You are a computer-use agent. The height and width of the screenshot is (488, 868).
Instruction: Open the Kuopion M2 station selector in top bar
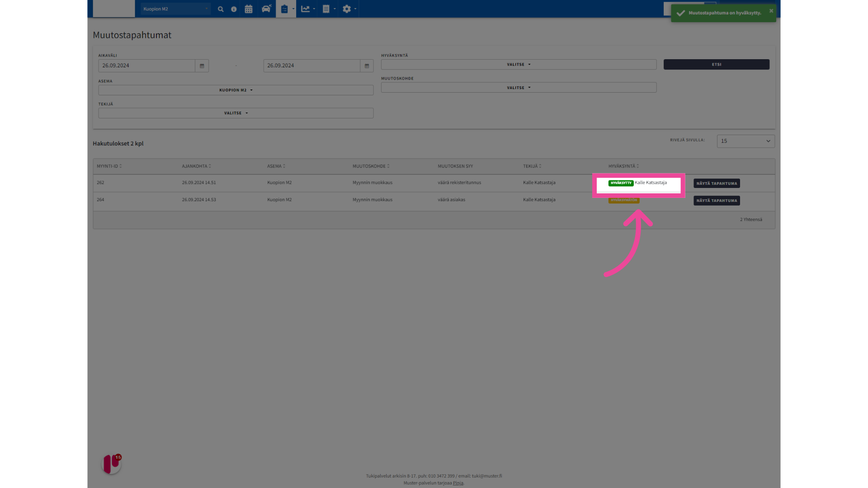click(175, 9)
